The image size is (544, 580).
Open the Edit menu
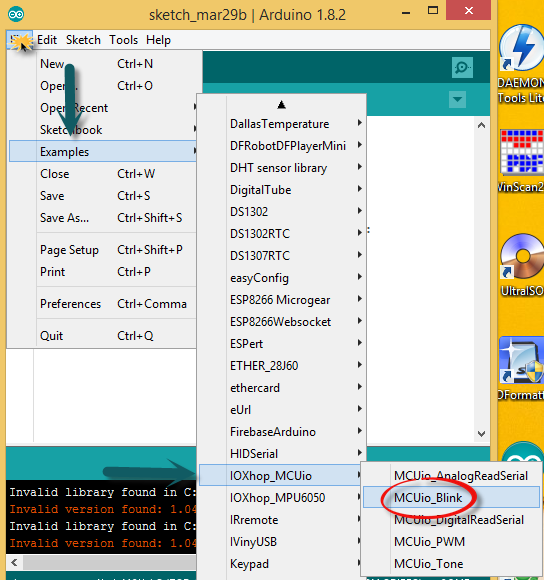[47, 40]
